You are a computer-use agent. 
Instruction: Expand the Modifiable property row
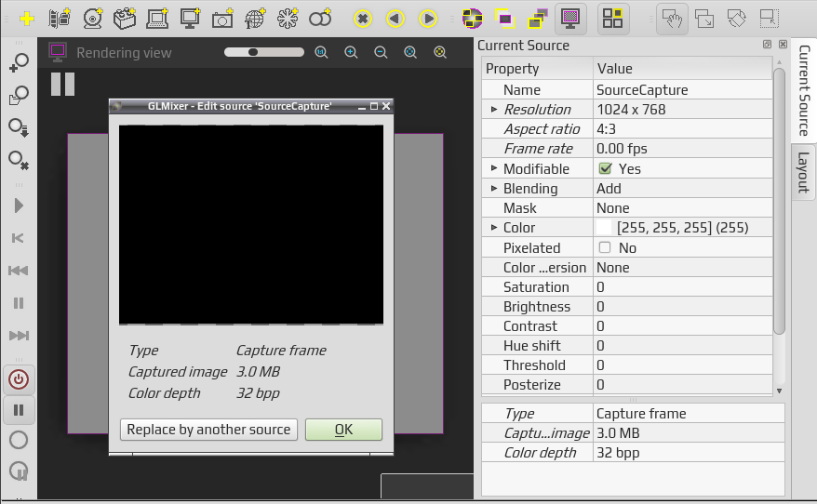pos(494,168)
